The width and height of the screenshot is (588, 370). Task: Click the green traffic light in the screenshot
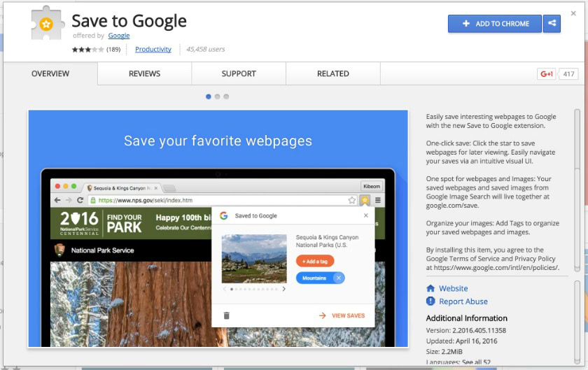tap(74, 186)
